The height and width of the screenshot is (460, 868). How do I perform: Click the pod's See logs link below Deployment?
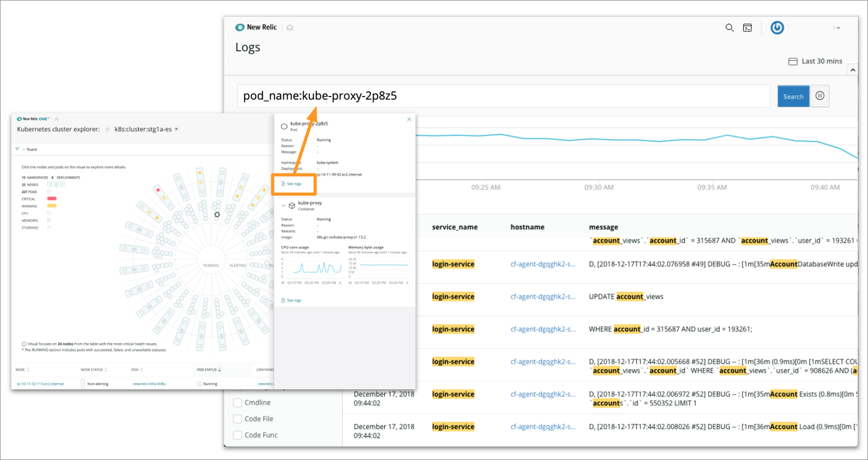coord(291,184)
